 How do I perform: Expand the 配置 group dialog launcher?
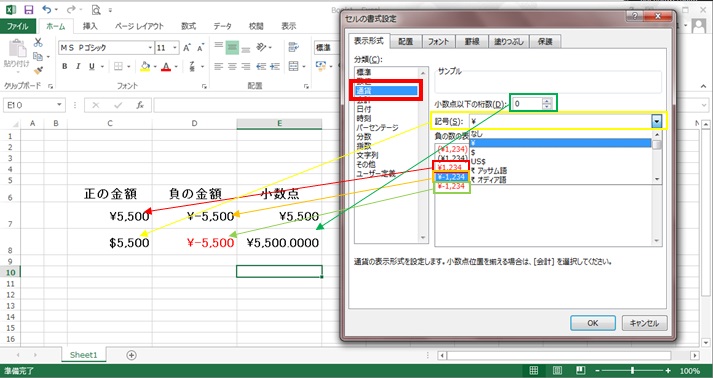point(307,86)
